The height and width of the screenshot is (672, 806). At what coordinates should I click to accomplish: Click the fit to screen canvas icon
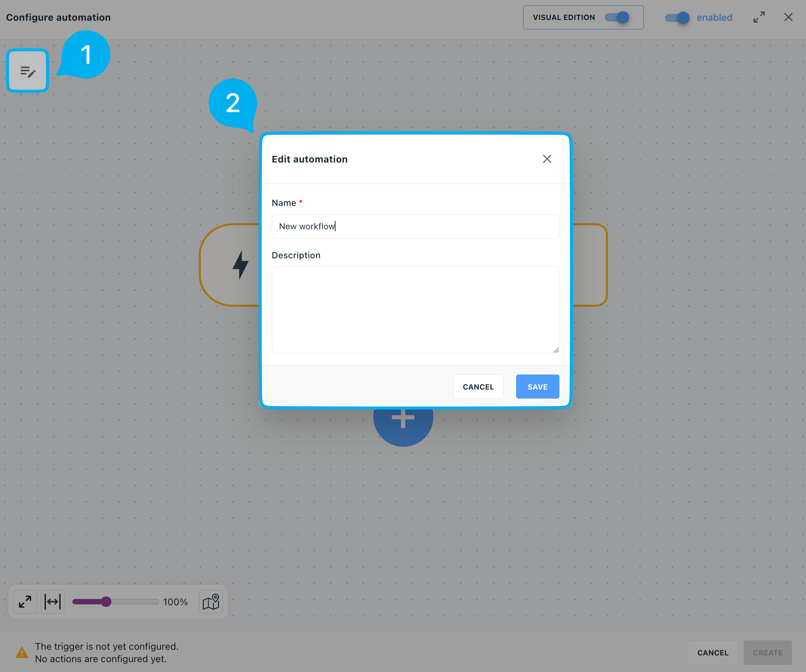25,602
